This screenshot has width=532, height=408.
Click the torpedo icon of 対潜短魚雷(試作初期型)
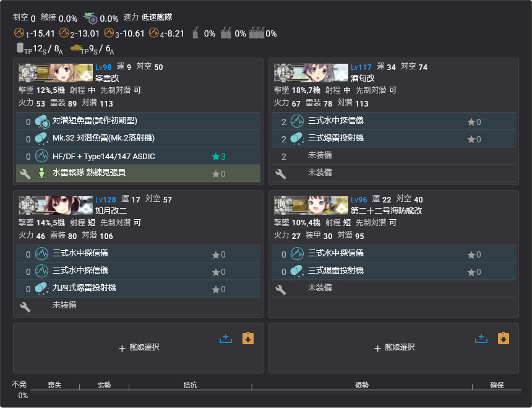tap(42, 121)
